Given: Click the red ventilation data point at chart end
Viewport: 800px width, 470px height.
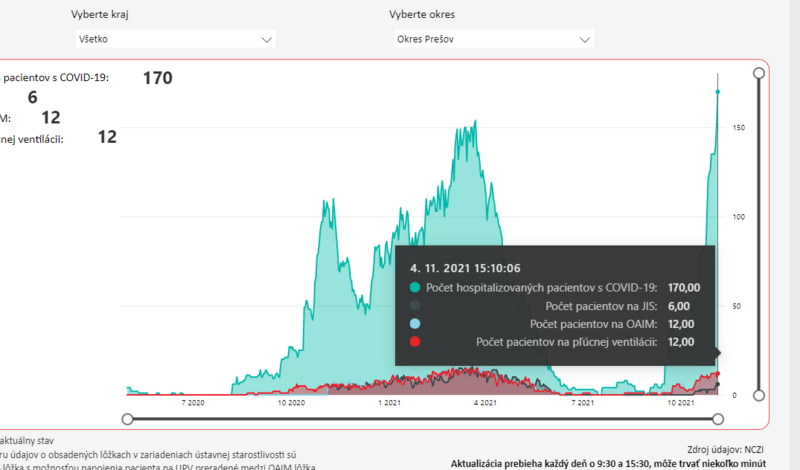Looking at the screenshot, I should pyautogui.click(x=718, y=374).
